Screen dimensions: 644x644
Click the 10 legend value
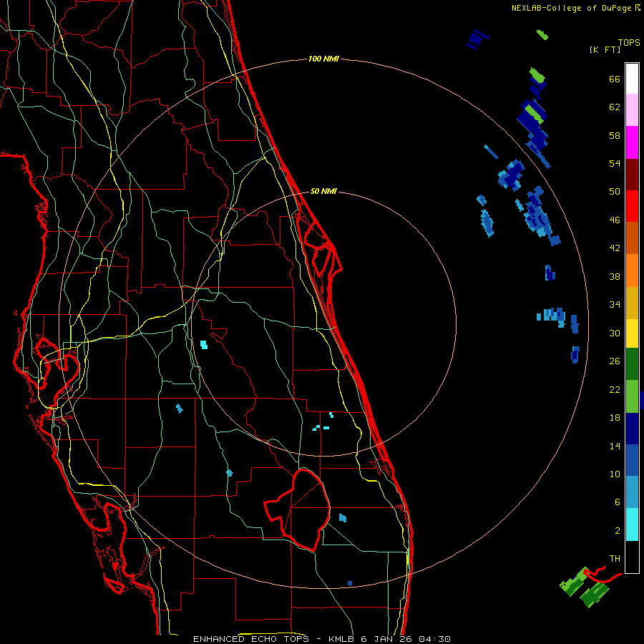615,474
